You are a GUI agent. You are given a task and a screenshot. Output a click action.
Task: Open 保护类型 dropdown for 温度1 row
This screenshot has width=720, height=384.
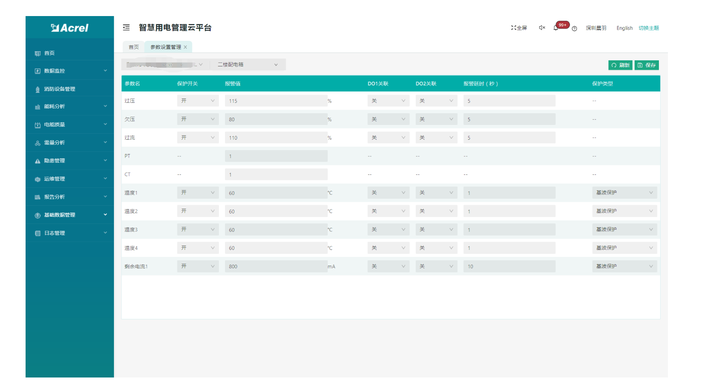pos(624,192)
